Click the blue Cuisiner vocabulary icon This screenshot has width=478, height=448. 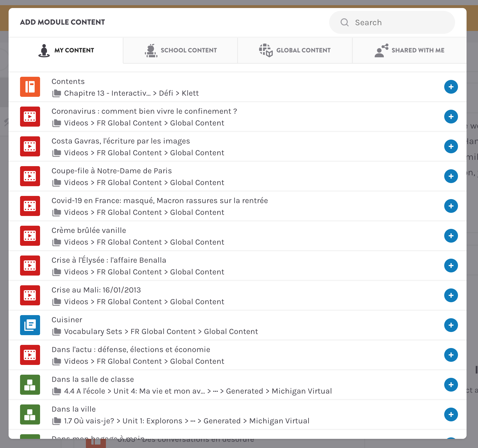[x=30, y=325]
